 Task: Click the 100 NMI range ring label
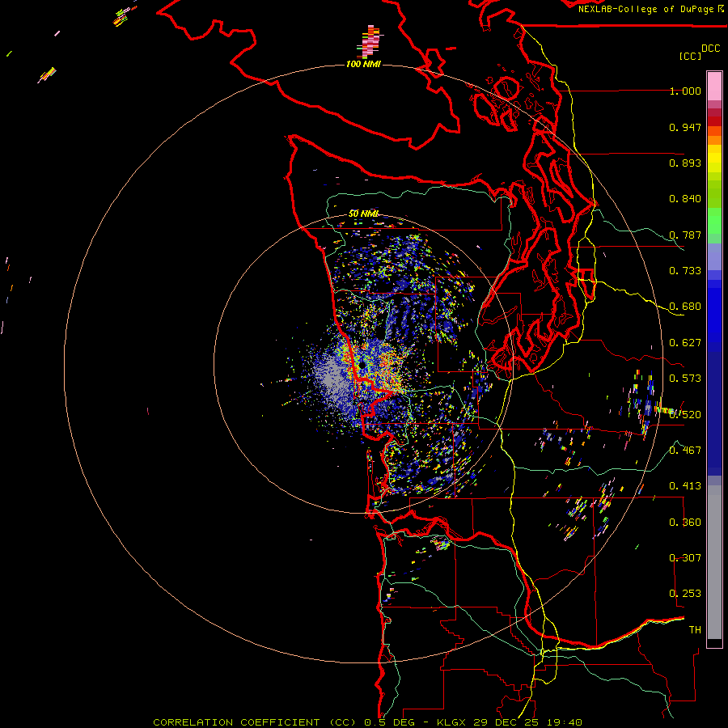[x=363, y=64]
